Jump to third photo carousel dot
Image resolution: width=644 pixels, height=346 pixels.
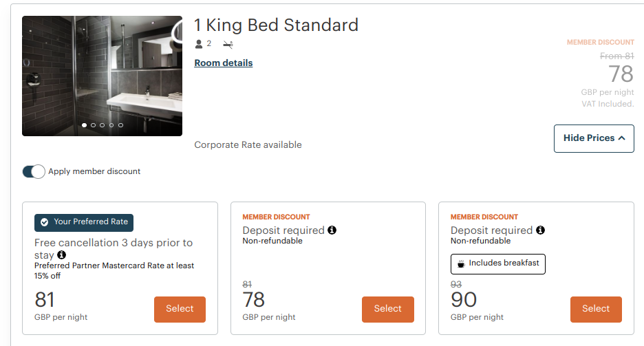coord(102,125)
